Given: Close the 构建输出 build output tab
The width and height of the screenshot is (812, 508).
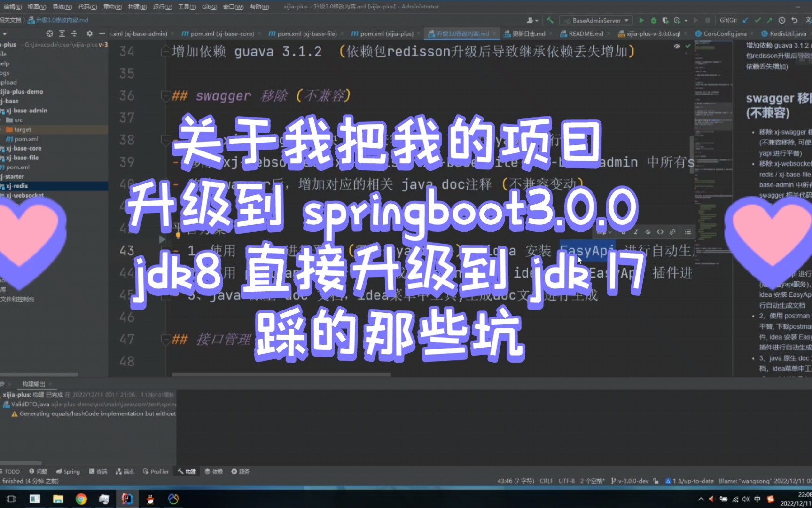Looking at the screenshot, I should click(50, 384).
